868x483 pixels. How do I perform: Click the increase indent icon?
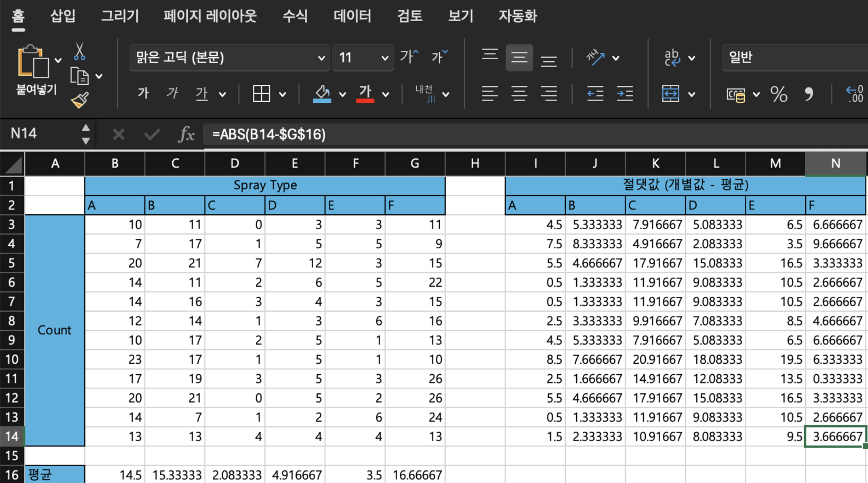(625, 94)
